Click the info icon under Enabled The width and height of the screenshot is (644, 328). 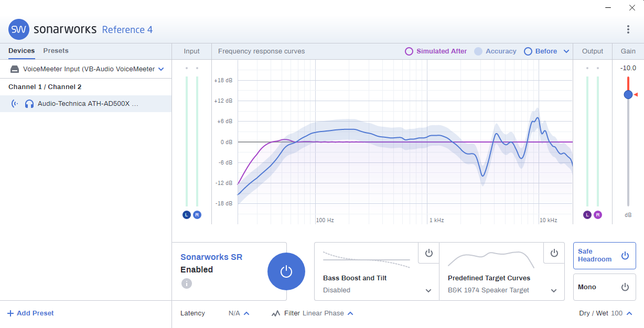186,283
